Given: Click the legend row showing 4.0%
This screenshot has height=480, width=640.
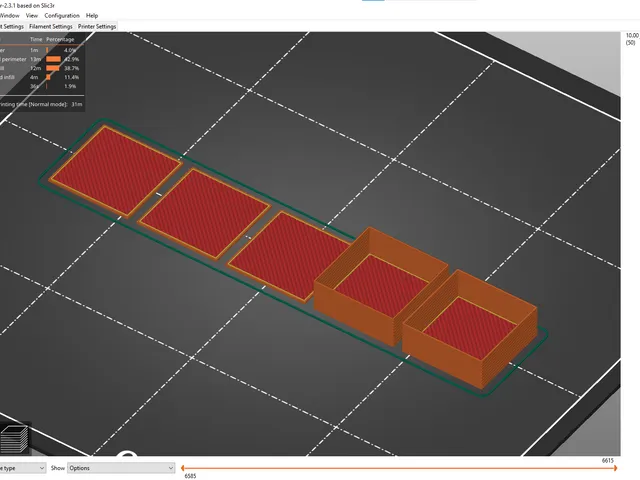Looking at the screenshot, I should [41, 50].
